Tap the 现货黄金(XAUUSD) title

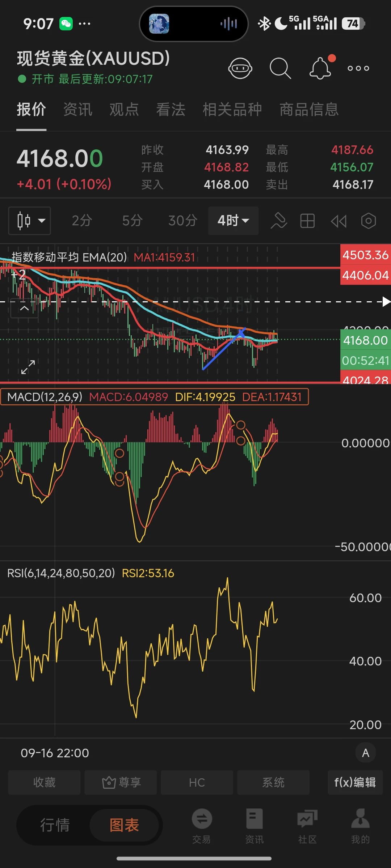[93, 59]
